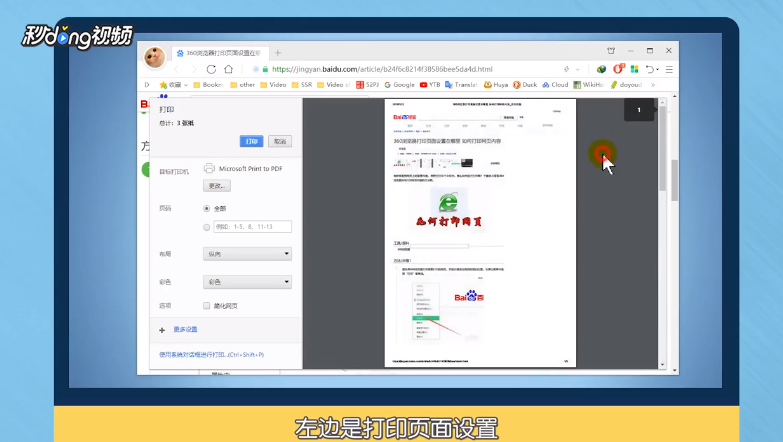Open the YTB YouTube bookmark

[x=430, y=85]
